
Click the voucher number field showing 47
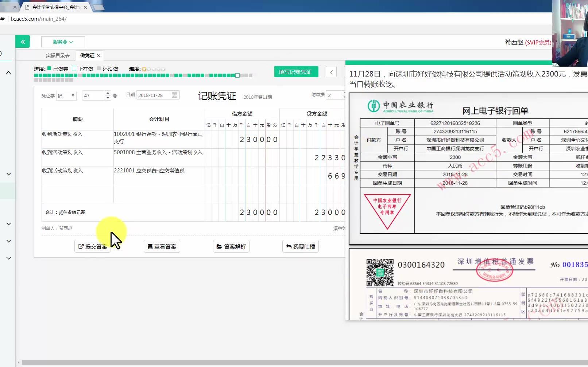[93, 95]
